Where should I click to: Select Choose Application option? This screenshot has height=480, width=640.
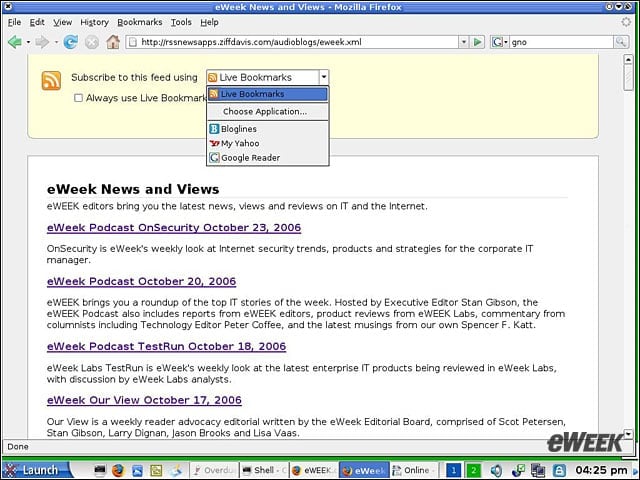pyautogui.click(x=268, y=111)
